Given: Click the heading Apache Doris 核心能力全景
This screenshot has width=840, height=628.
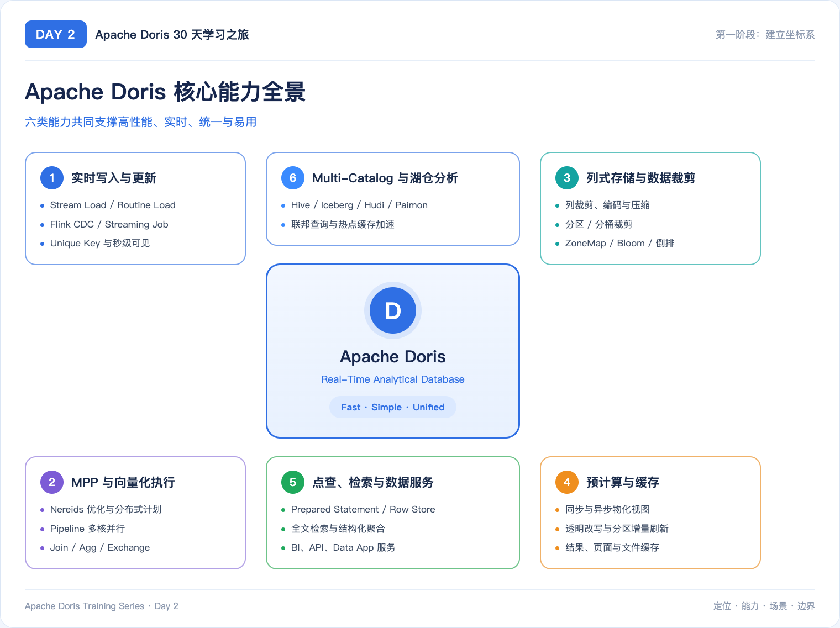Looking at the screenshot, I should pos(165,92).
